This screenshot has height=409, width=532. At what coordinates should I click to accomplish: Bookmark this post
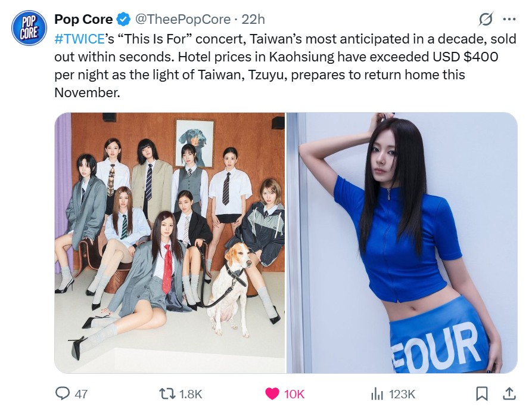point(482,393)
